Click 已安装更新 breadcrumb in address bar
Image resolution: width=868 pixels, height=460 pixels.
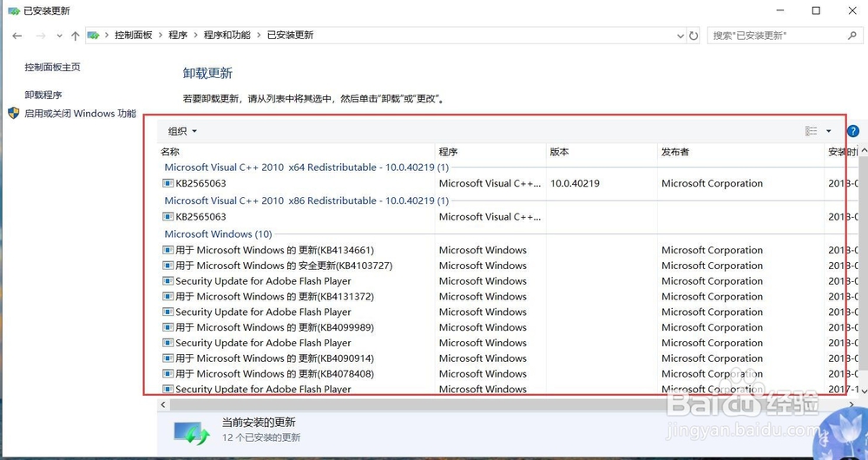click(x=290, y=35)
